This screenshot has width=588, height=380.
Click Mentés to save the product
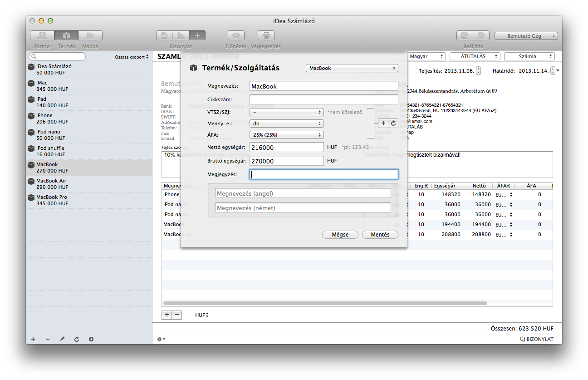coord(380,235)
